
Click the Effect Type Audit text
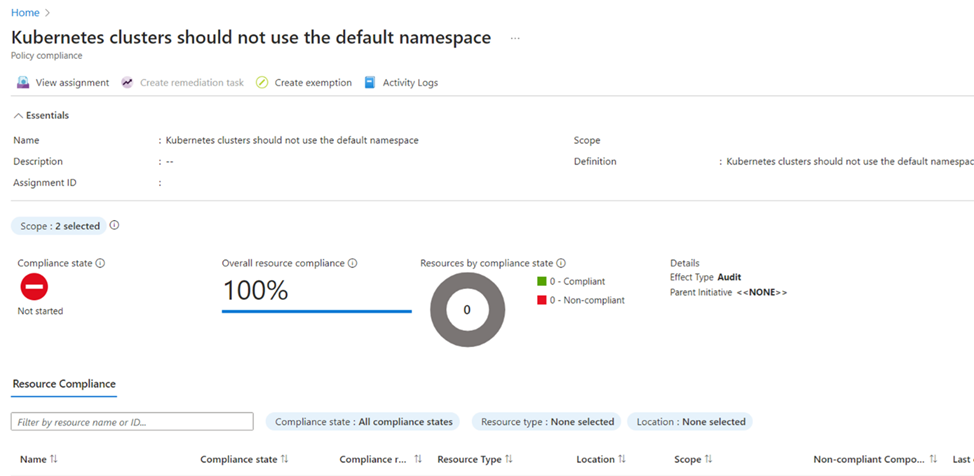point(706,277)
